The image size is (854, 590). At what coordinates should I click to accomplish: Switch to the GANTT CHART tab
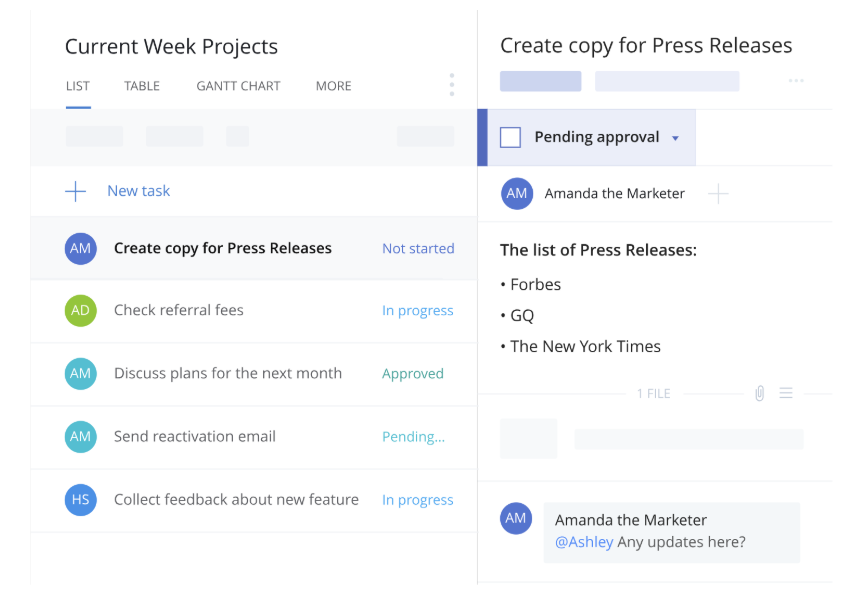(238, 86)
